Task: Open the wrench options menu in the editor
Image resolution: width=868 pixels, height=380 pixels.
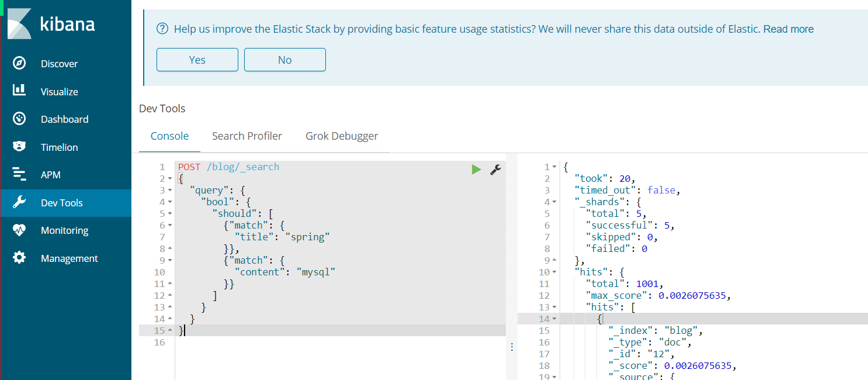Action: (495, 170)
